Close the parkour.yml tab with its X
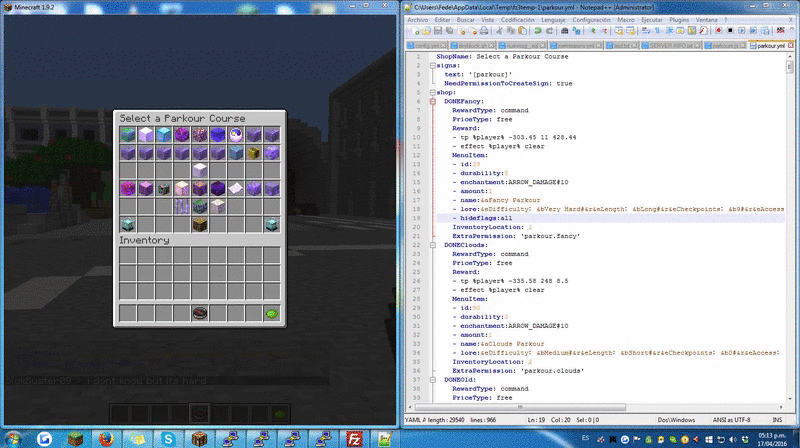 point(790,45)
